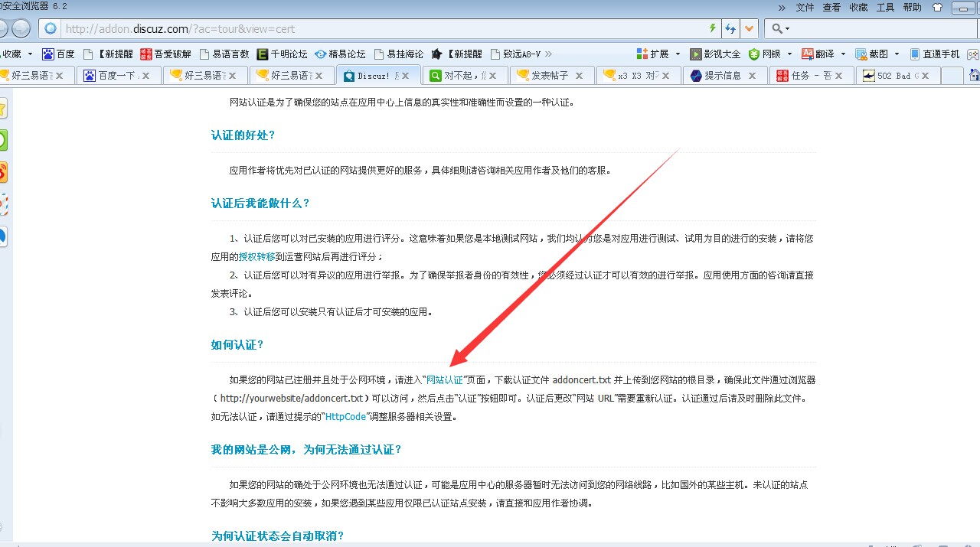Toggle the lightning speed-mode icon in address bar

712,28
